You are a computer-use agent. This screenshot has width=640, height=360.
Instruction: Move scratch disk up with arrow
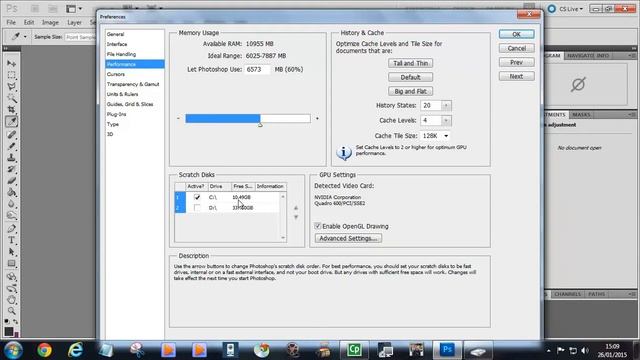[x=296, y=208]
